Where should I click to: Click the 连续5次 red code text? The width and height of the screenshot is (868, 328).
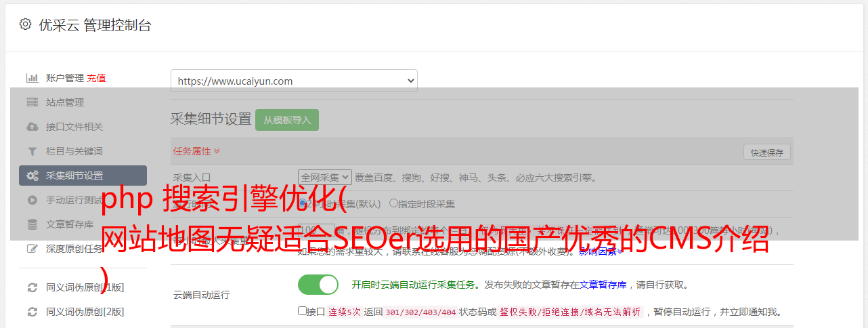[344, 312]
